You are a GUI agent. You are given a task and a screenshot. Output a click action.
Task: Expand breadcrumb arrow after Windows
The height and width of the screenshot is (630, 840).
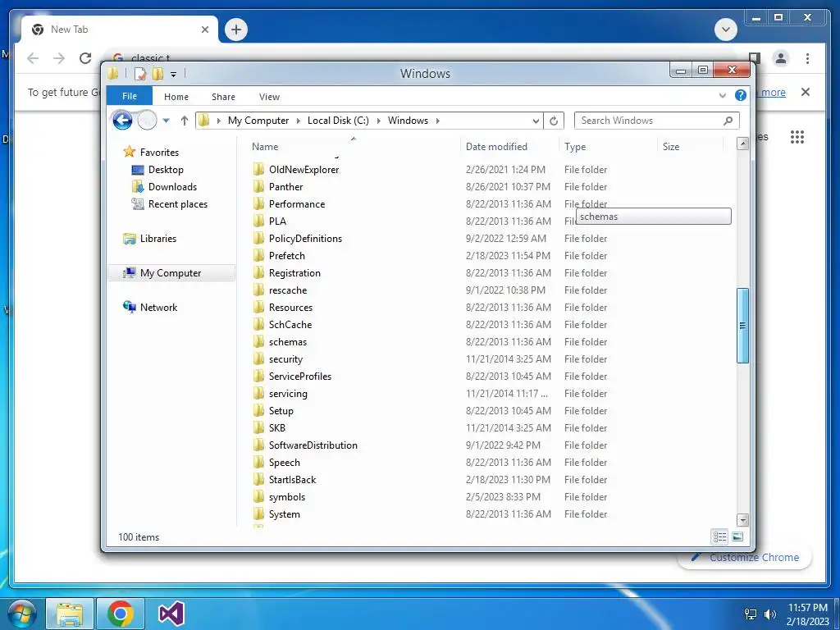(438, 121)
